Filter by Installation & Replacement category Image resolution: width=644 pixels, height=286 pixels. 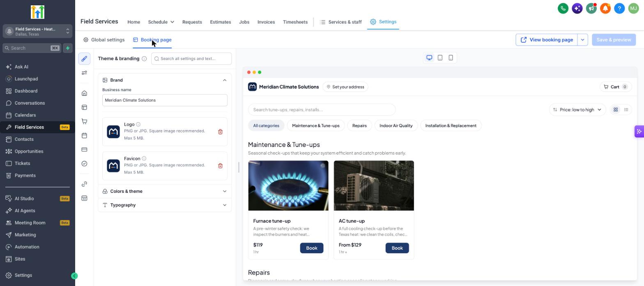pos(451,126)
